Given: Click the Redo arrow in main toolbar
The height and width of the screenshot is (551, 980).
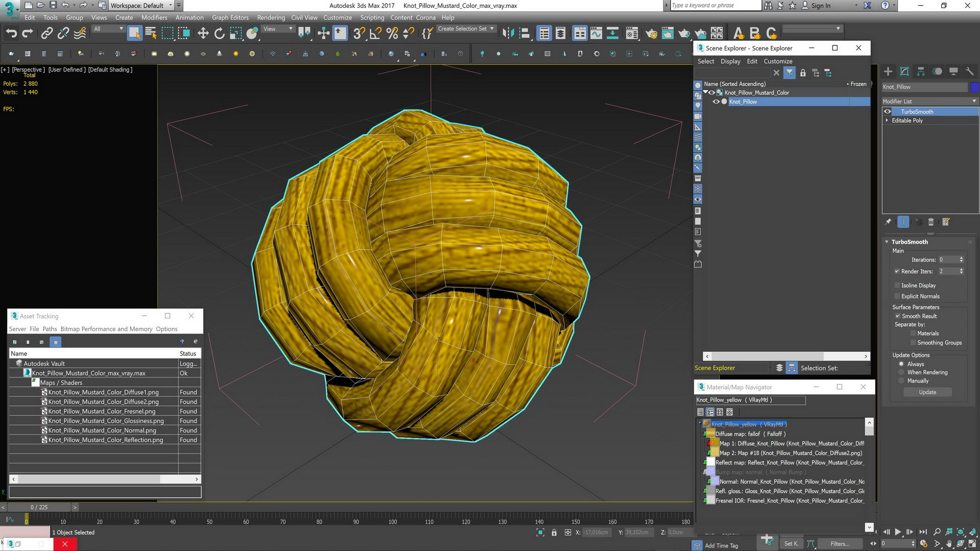Looking at the screenshot, I should [x=28, y=34].
